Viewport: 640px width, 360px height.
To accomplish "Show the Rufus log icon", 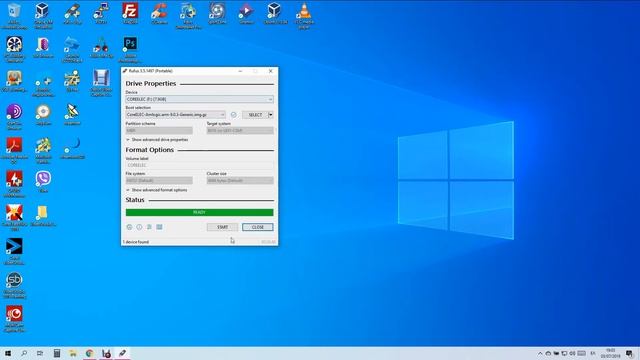I will (x=159, y=227).
